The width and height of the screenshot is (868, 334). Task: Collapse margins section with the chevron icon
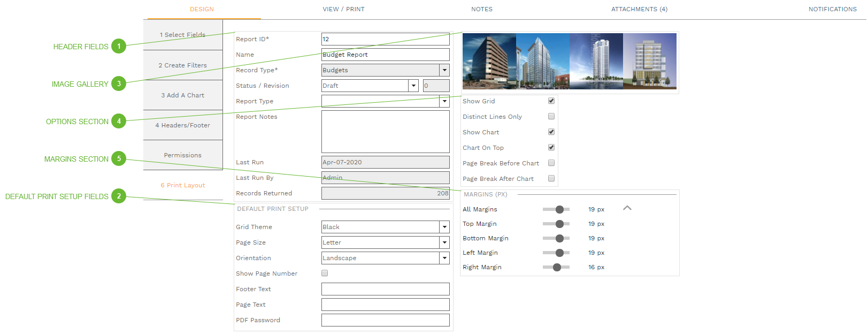click(627, 208)
